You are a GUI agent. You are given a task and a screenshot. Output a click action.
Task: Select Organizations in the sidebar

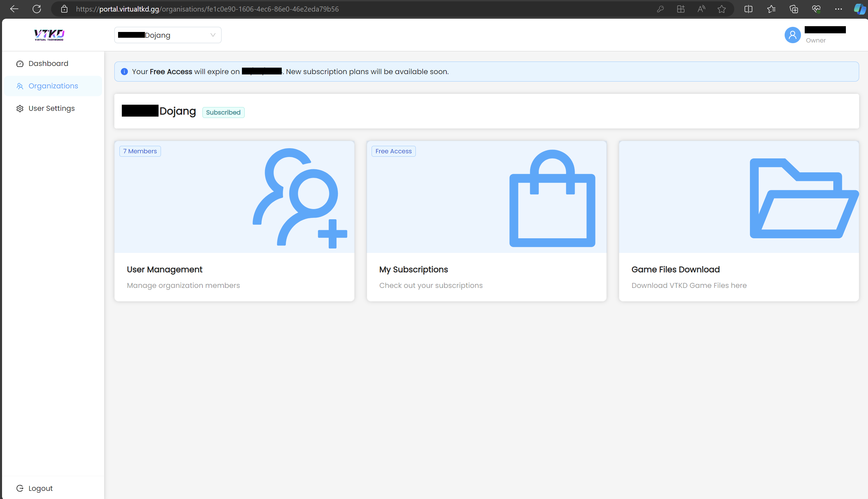click(x=53, y=86)
